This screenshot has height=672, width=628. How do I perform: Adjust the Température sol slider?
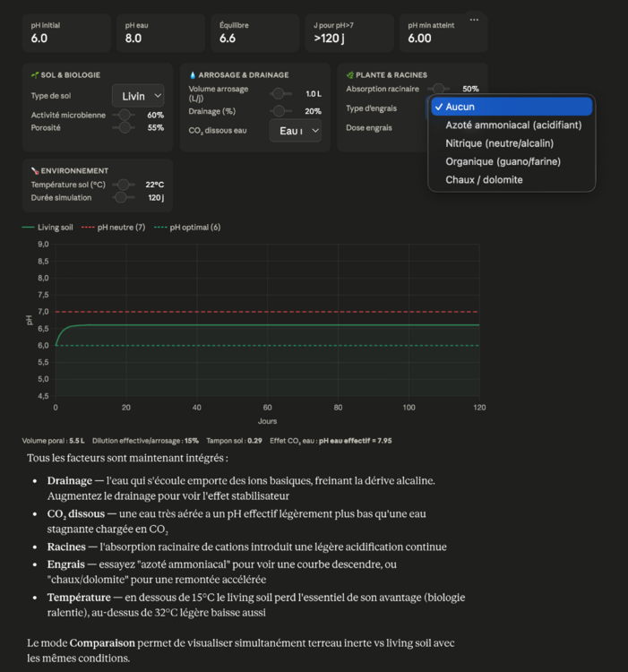coord(124,185)
